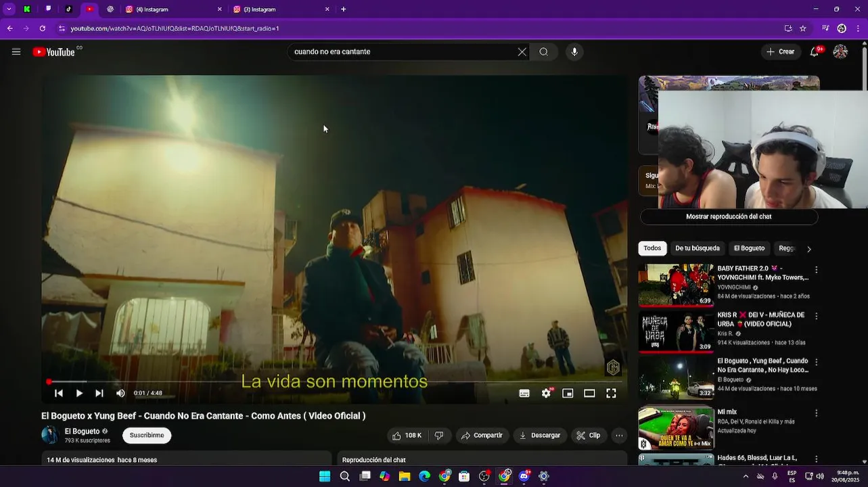Like the video with 108 K
This screenshot has width=868, height=487.
[407, 436]
